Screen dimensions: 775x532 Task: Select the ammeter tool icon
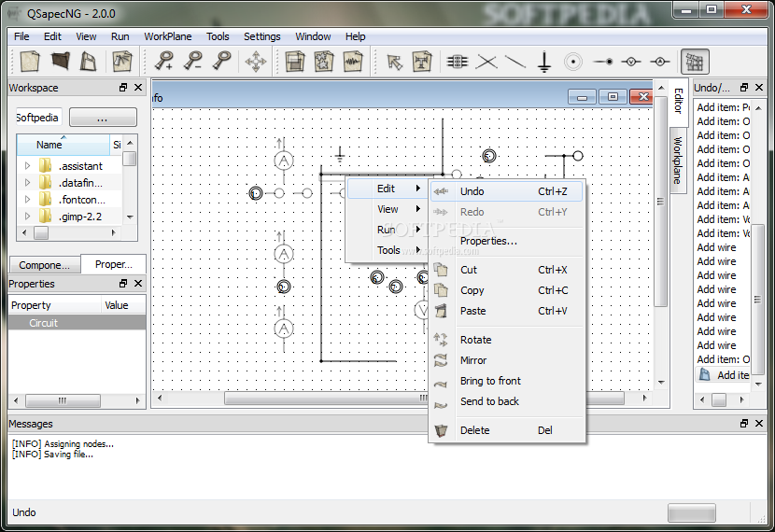pos(660,62)
